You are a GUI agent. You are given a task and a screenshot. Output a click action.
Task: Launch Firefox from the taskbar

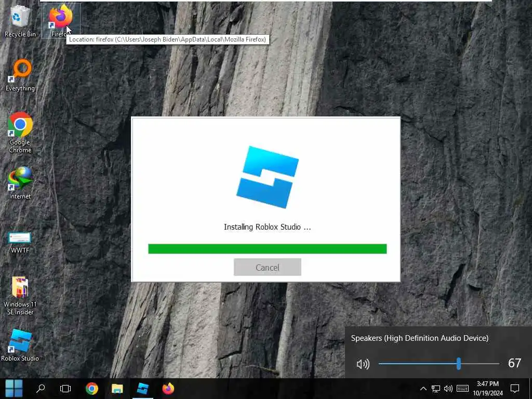tap(168, 389)
